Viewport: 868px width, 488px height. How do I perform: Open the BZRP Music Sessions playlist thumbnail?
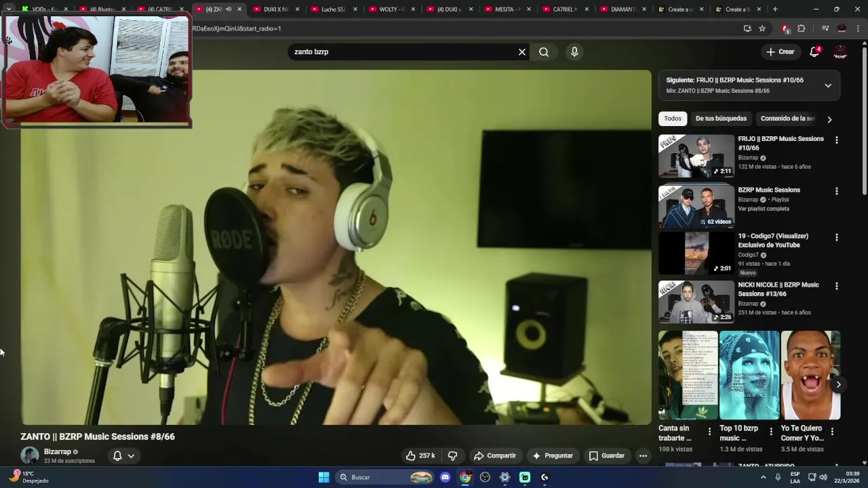696,207
